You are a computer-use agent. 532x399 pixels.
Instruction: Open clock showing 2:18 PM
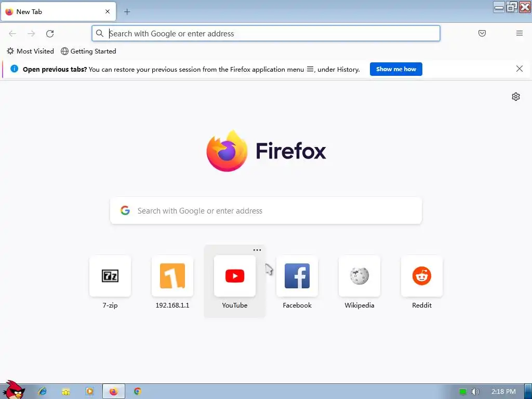[x=503, y=392]
